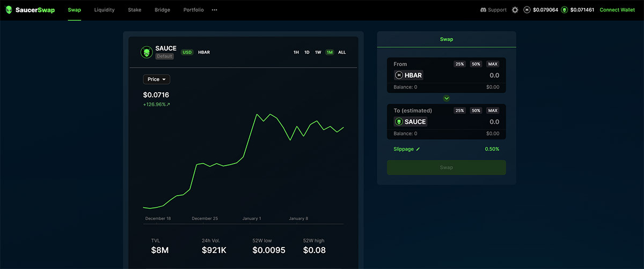
Task: Open the Bridge page
Action: (x=163, y=10)
